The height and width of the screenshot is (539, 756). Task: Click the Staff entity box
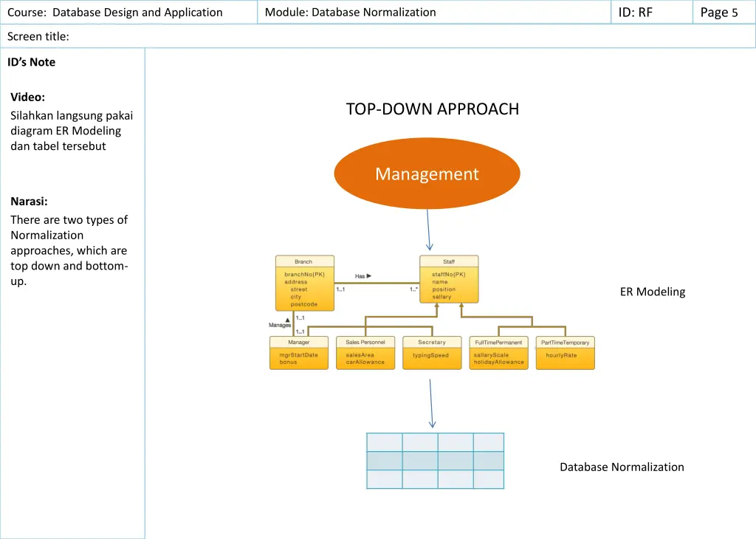click(449, 279)
